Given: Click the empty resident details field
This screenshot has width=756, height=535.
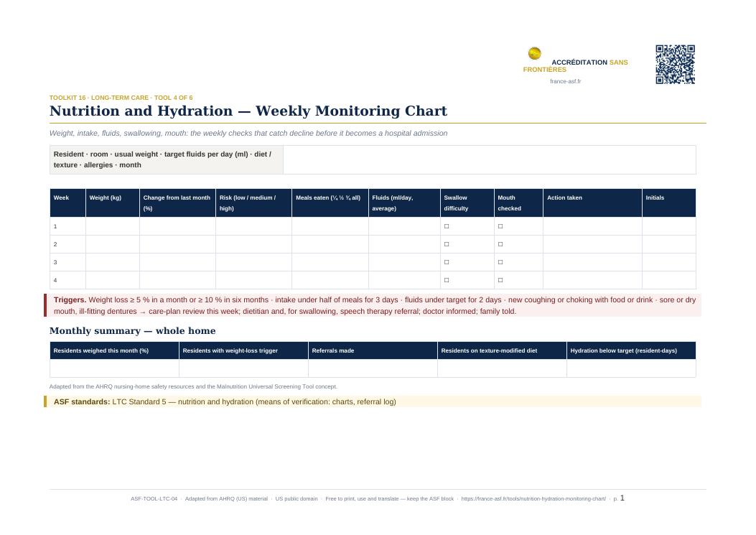Looking at the screenshot, I should (490, 159).
